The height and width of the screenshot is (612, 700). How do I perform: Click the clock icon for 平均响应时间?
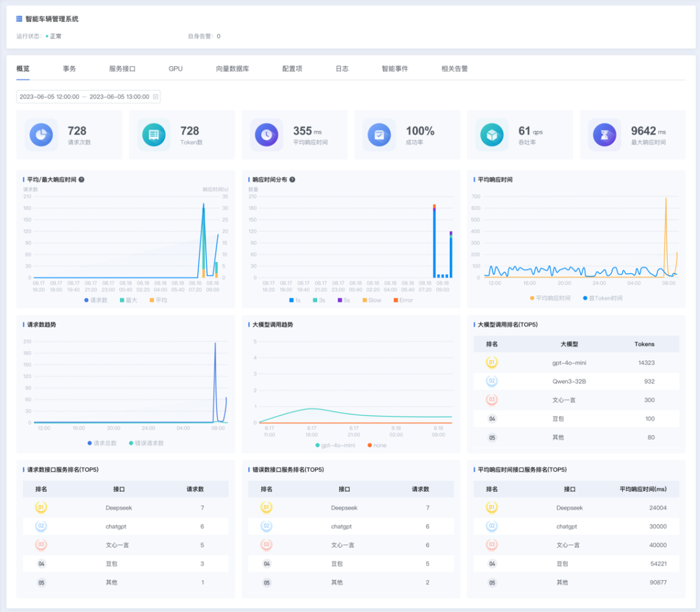(267, 135)
